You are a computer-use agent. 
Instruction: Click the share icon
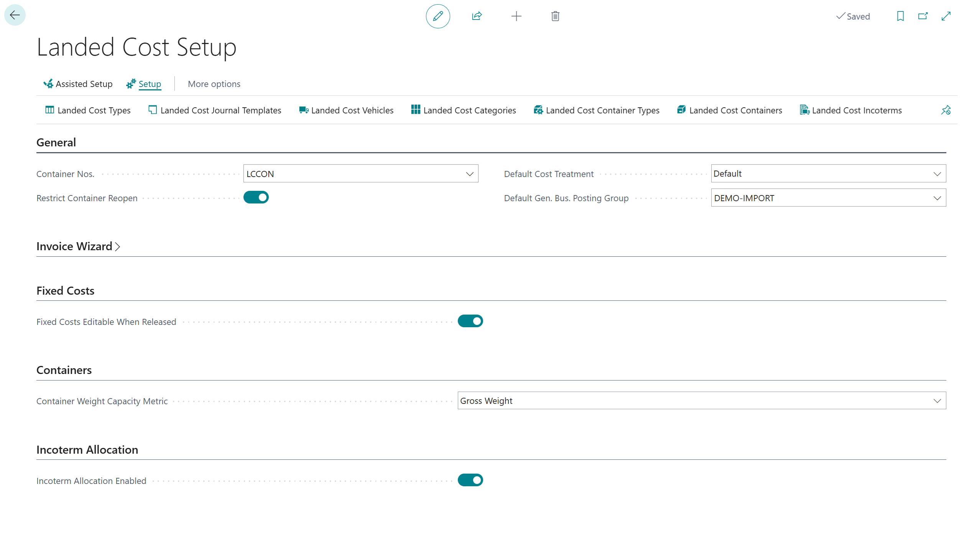pyautogui.click(x=477, y=16)
